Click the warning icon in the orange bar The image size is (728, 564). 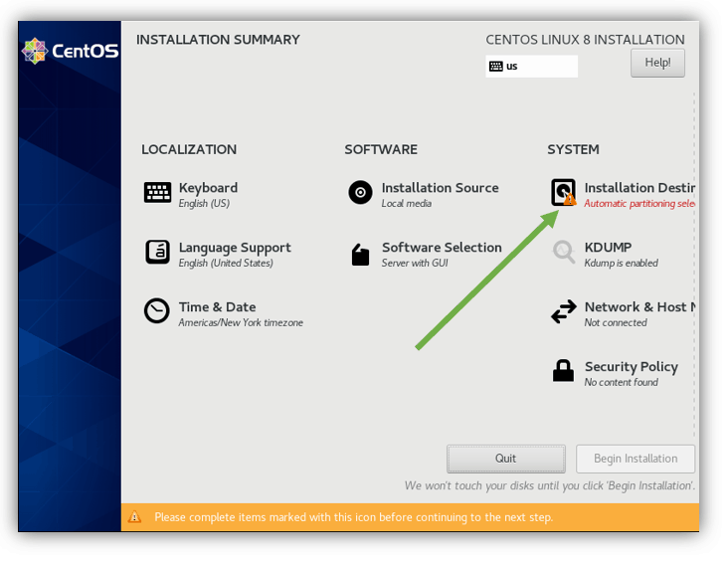pyautogui.click(x=134, y=516)
